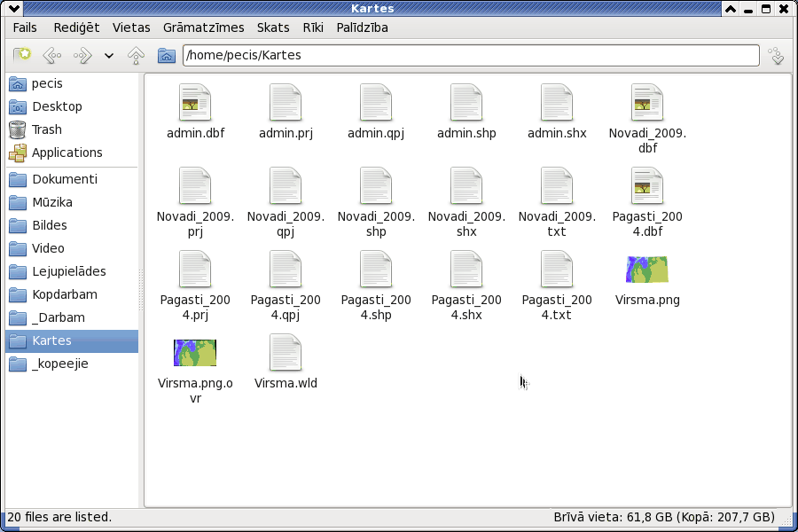Screen dimensions: 798x532
Task: Select the admin.dbf file icon
Action: 195,103
